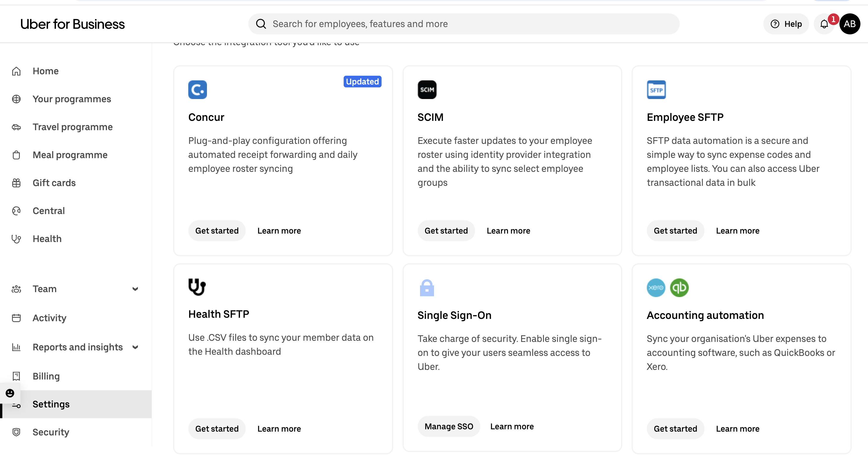Click Get started on SCIM card
This screenshot has width=868, height=459.
point(446,231)
